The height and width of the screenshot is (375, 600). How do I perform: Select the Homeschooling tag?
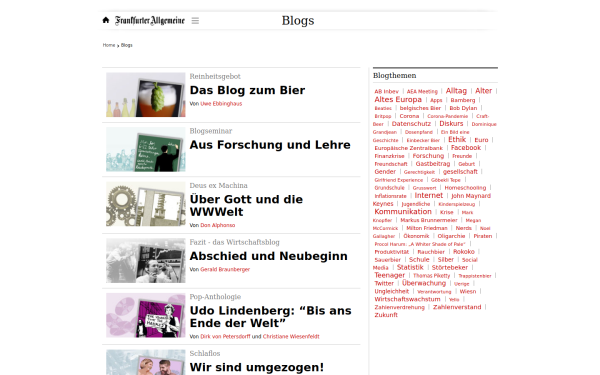click(465, 188)
